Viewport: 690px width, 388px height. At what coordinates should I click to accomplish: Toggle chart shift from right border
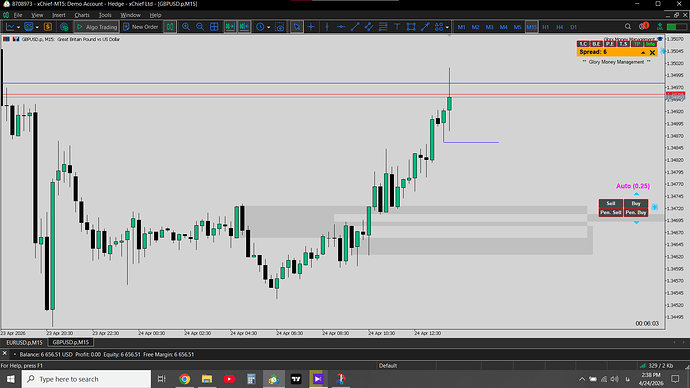(244, 27)
